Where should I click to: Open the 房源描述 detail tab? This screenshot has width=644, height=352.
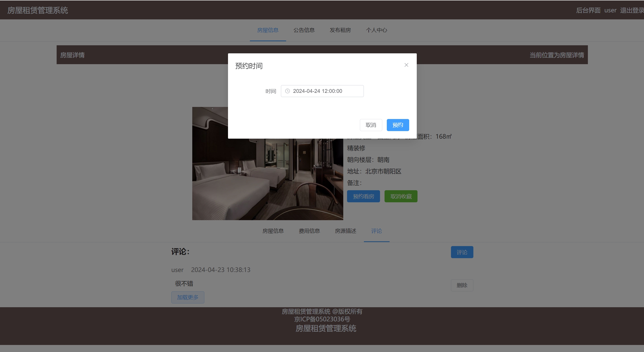(x=346, y=231)
